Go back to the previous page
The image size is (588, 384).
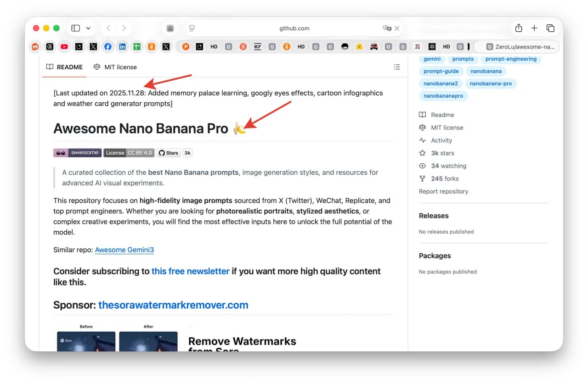click(x=108, y=28)
